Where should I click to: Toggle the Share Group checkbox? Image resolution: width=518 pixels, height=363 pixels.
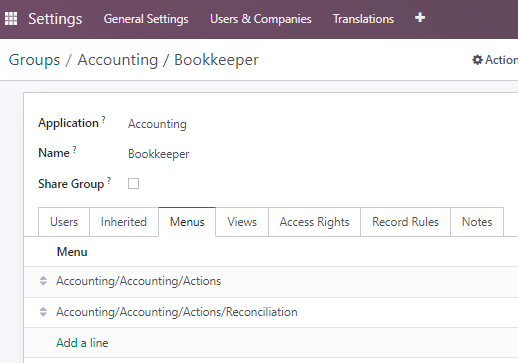(x=133, y=183)
